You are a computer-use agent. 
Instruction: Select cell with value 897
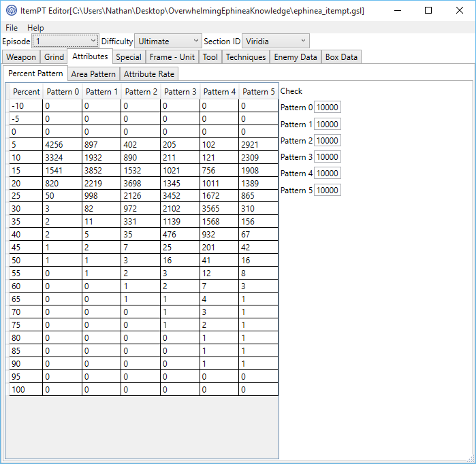pyautogui.click(x=101, y=145)
